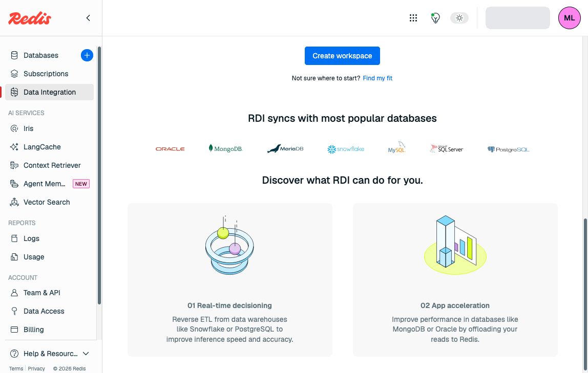This screenshot has height=373, width=588.
Task: Follow the Find my fit link
Action: click(x=377, y=78)
